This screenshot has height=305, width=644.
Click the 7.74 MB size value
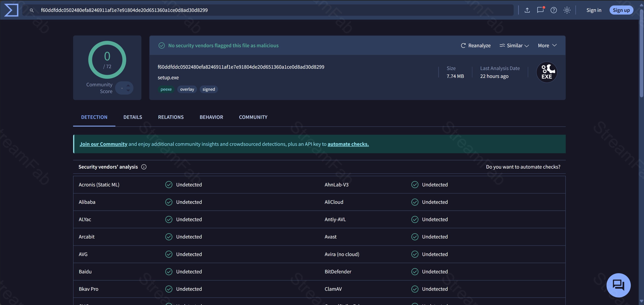click(x=455, y=76)
